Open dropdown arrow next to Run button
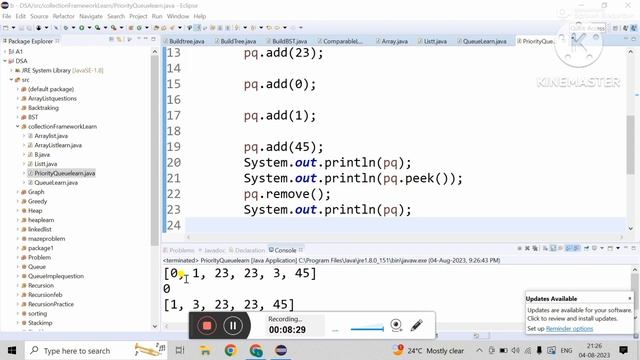 pos(89,28)
